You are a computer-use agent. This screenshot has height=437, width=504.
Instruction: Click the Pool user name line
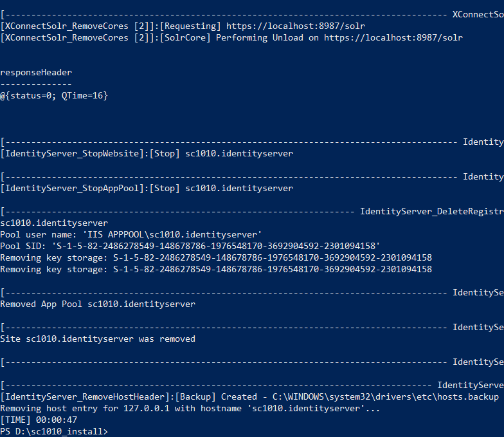click(x=131, y=234)
